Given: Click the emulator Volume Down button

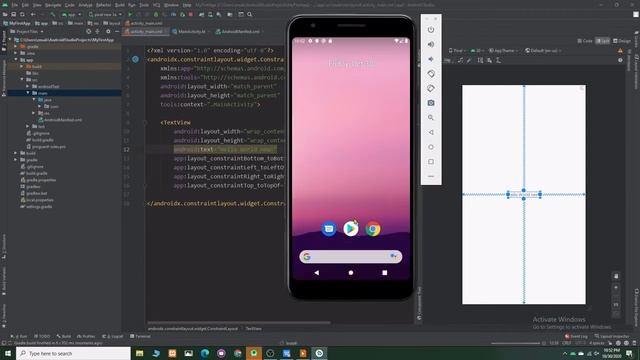Looking at the screenshot, I should pyautogui.click(x=431, y=59).
